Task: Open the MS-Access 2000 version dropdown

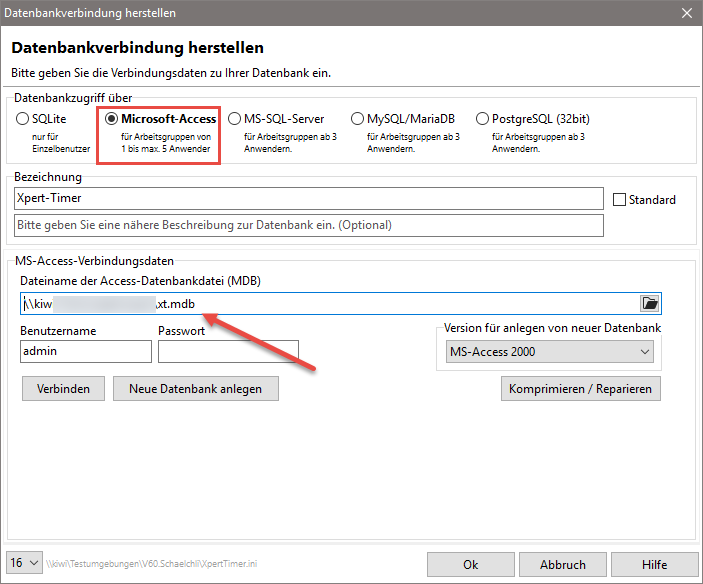Action: click(x=549, y=352)
